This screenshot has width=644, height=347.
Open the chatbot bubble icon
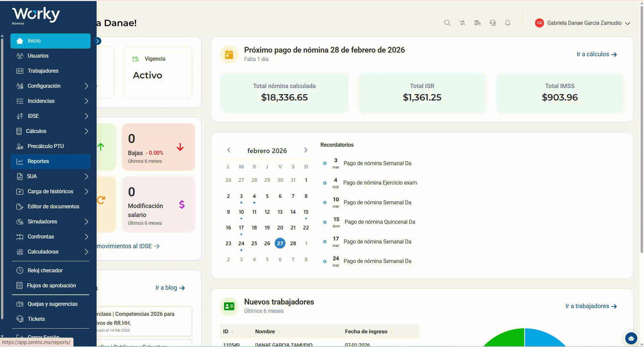(x=631, y=338)
